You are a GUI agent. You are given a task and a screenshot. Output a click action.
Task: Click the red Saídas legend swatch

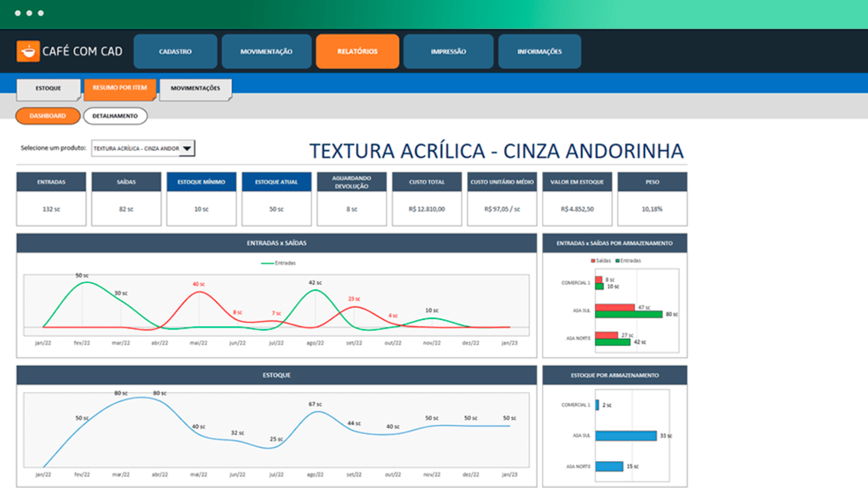(593, 261)
